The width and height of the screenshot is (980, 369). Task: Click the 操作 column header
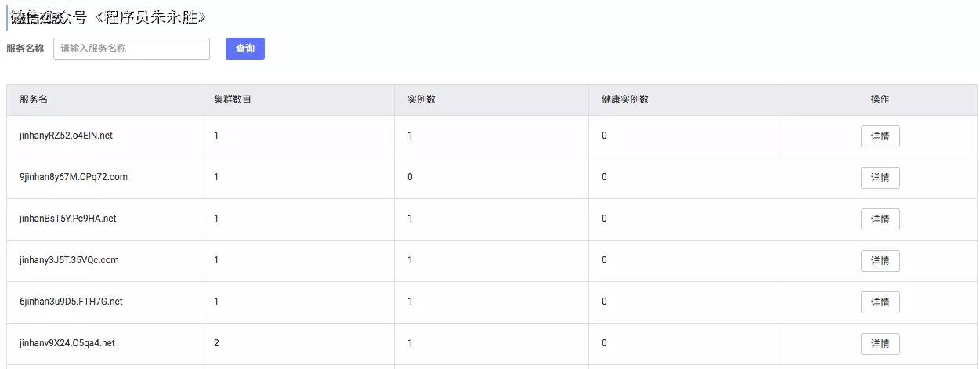click(x=880, y=99)
